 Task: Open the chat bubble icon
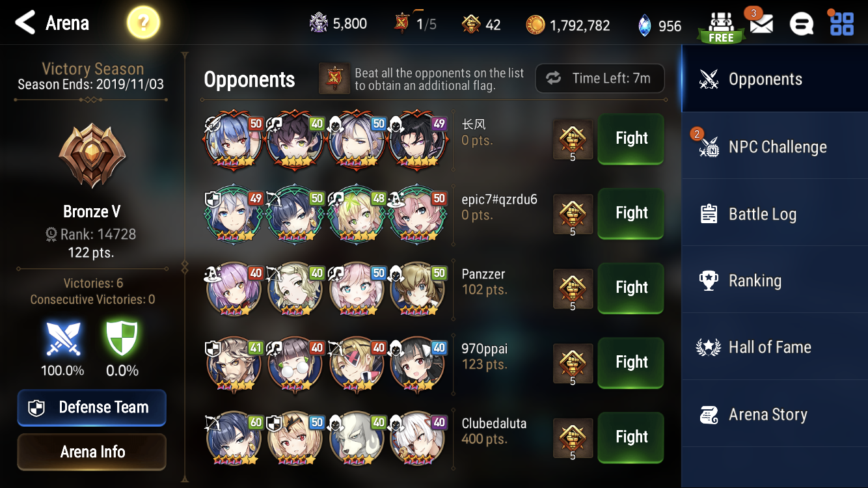801,25
